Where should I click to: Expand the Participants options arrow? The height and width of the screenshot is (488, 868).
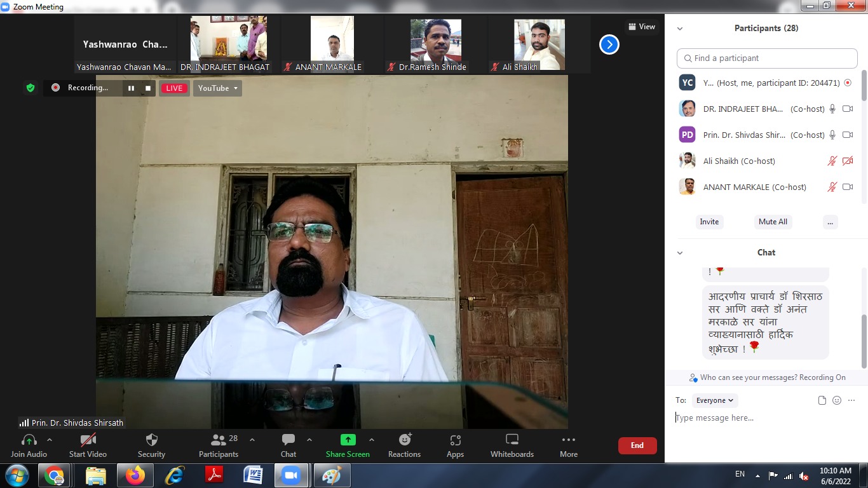[252, 440]
